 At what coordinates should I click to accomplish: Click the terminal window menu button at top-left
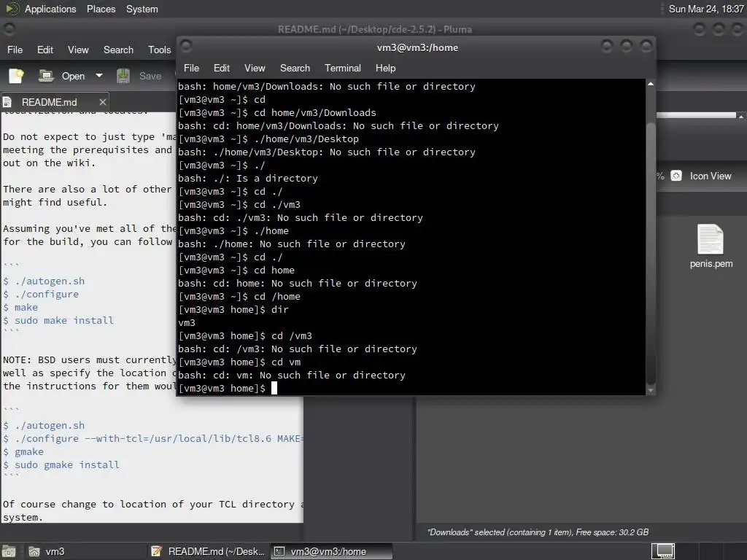pyautogui.click(x=186, y=46)
